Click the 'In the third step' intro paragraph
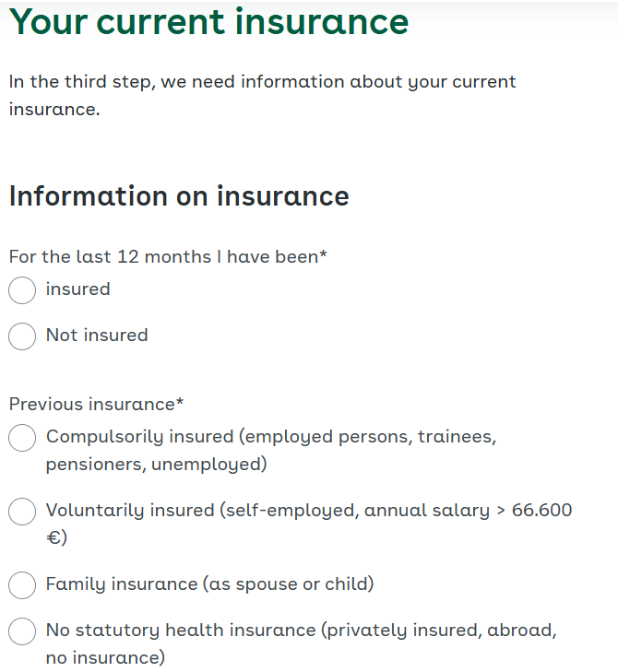The height and width of the screenshot is (672, 618). coord(263,96)
